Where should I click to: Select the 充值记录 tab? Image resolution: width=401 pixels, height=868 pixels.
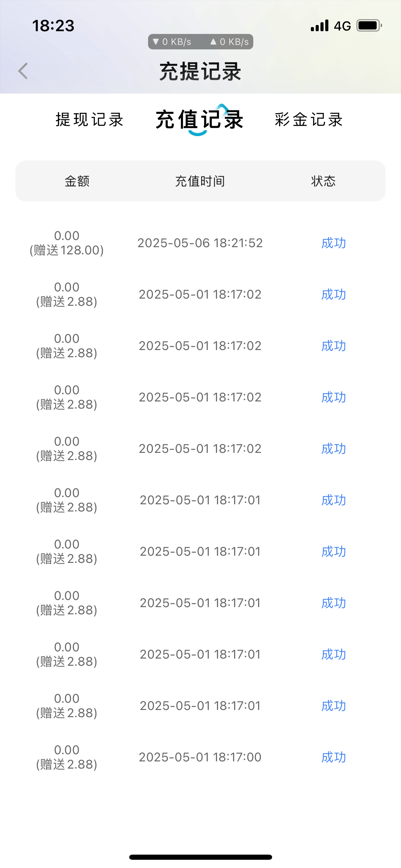pos(199,120)
